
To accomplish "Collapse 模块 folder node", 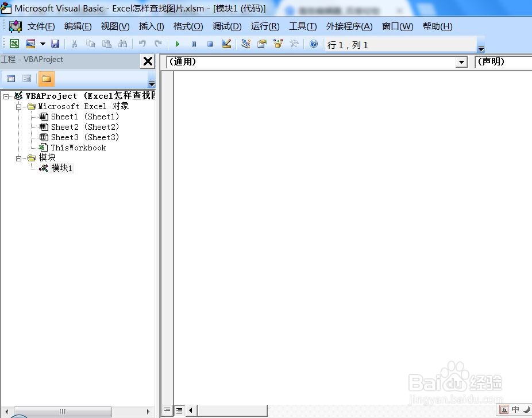I will coord(18,158).
